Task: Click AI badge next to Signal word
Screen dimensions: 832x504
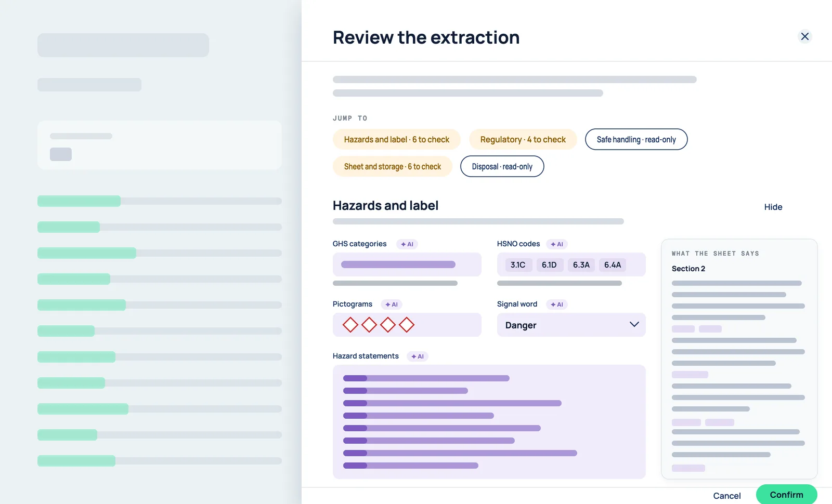Action: (557, 304)
